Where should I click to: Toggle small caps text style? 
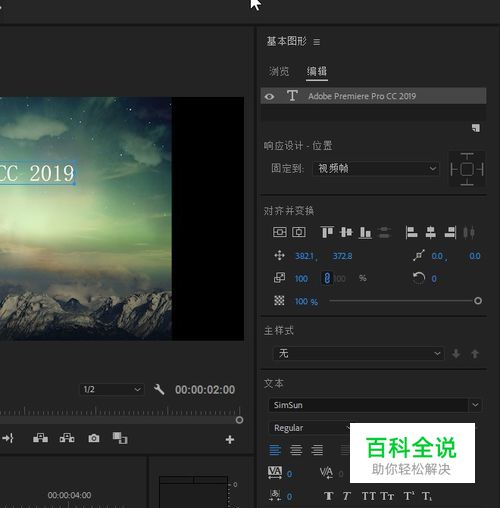point(387,496)
